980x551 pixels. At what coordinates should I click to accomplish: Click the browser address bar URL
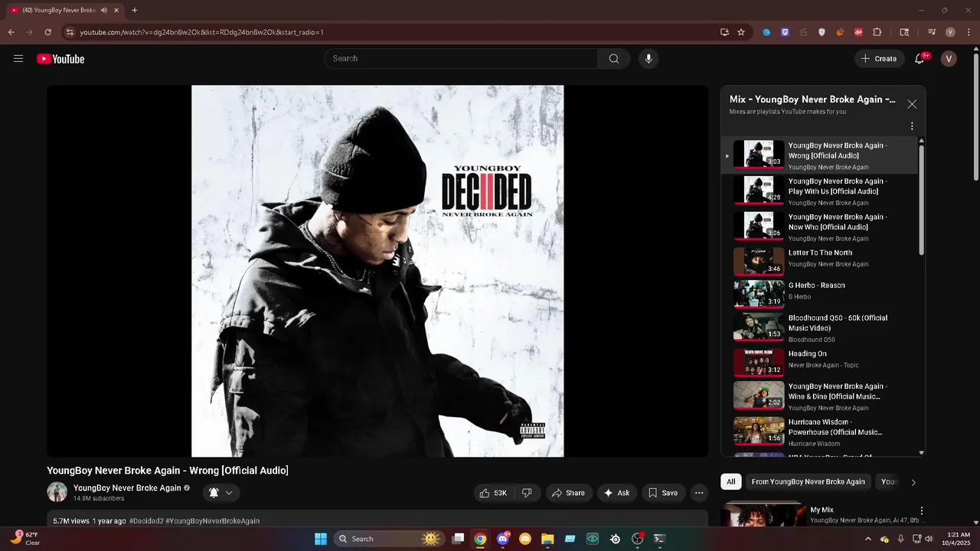click(202, 32)
